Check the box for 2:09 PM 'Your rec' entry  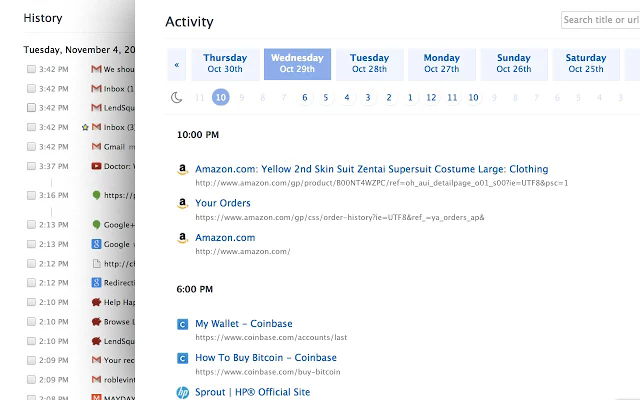(x=31, y=360)
